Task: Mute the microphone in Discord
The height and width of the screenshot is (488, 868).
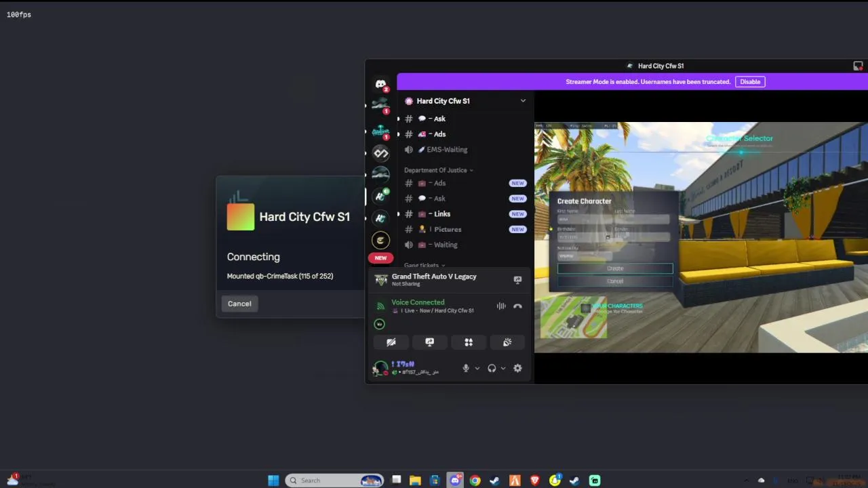Action: point(466,368)
